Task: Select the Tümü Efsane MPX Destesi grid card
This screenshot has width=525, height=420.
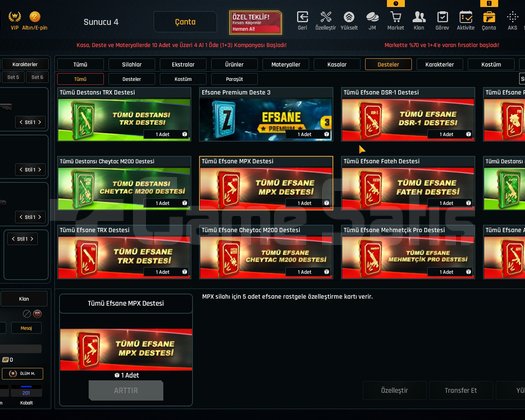Action: 266,183
